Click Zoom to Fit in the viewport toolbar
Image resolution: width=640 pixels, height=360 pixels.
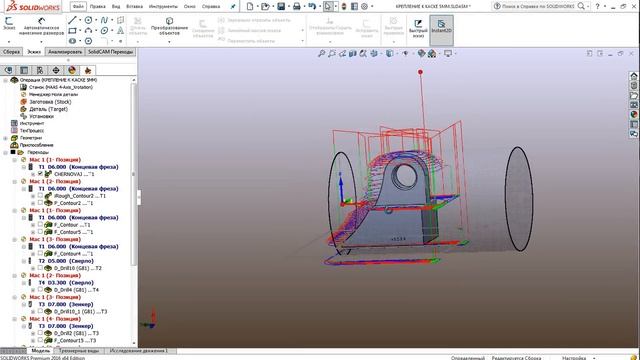(322, 53)
